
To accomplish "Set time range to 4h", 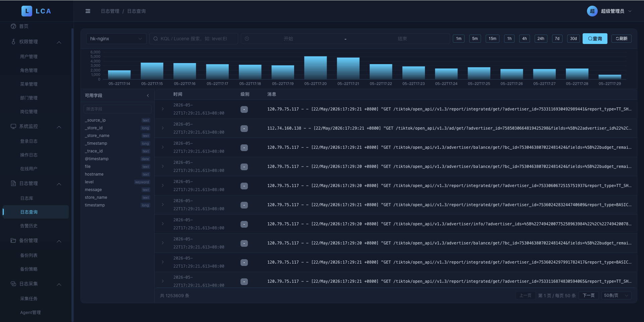I will click(524, 39).
